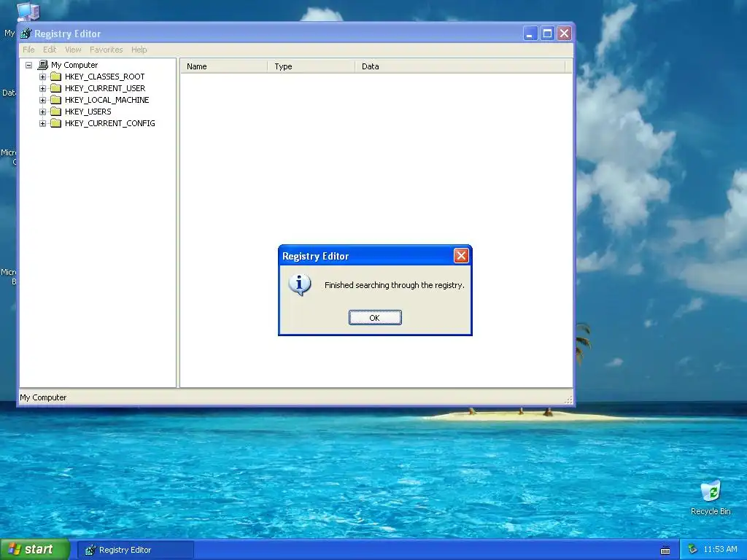Click the Registry Editor taskbar button

135,550
